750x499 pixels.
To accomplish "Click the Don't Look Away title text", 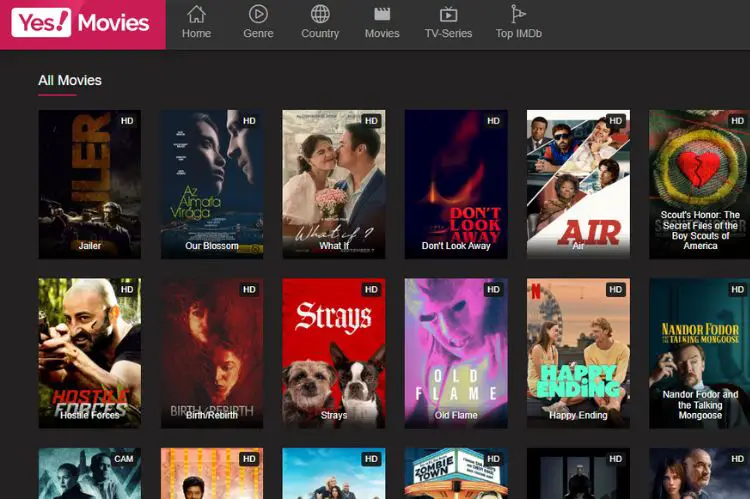I will coord(456,246).
